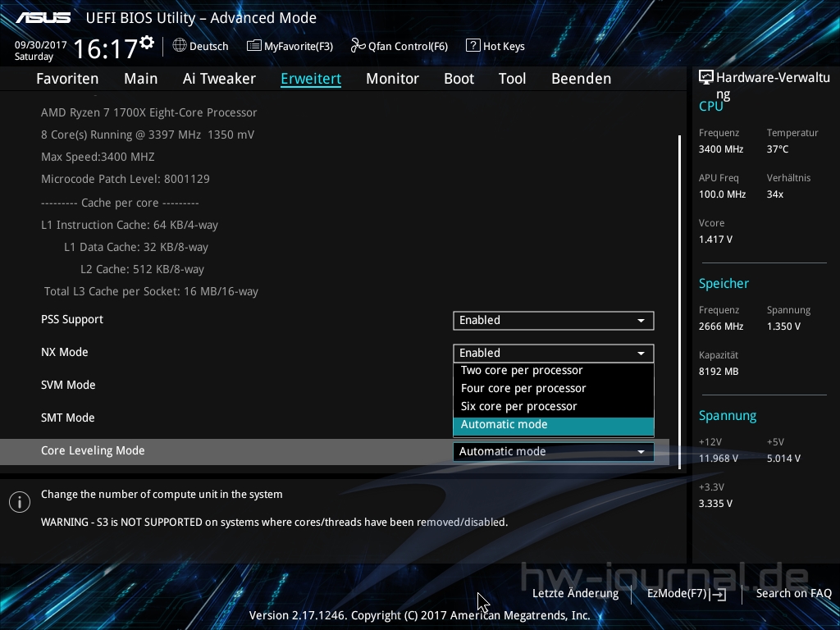Open the Beenden tab
This screenshot has height=630, width=840.
[582, 79]
